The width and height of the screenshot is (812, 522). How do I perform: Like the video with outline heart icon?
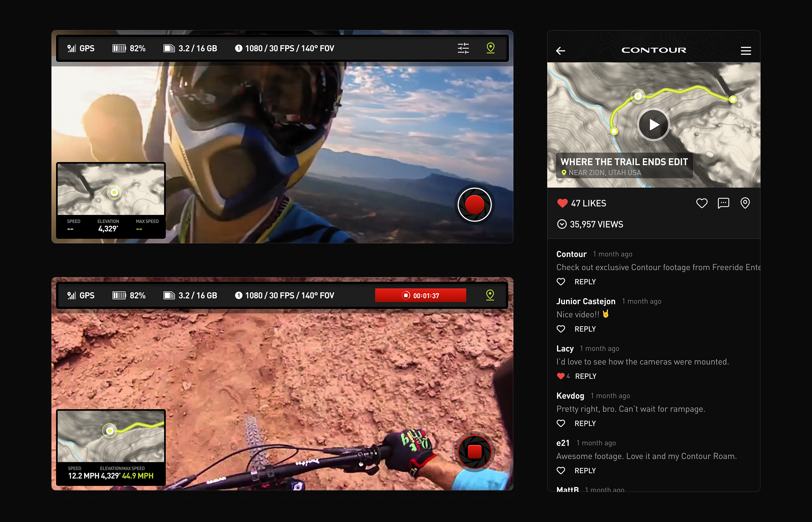[702, 203]
